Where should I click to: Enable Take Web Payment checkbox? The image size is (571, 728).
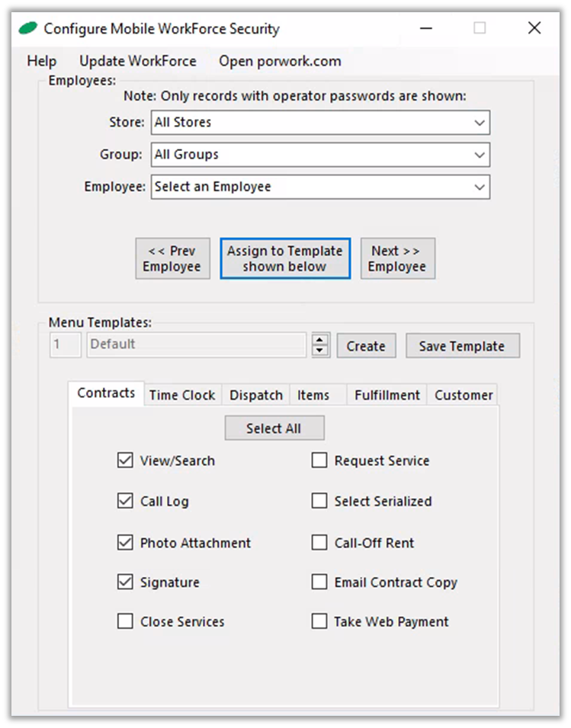coord(319,621)
